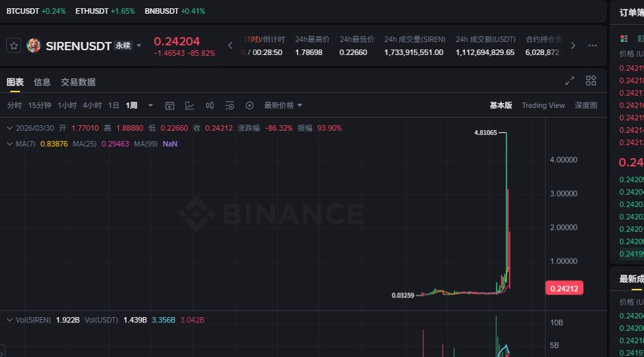Open the chart display settings list icon
The height and width of the screenshot is (357, 644).
(x=230, y=105)
